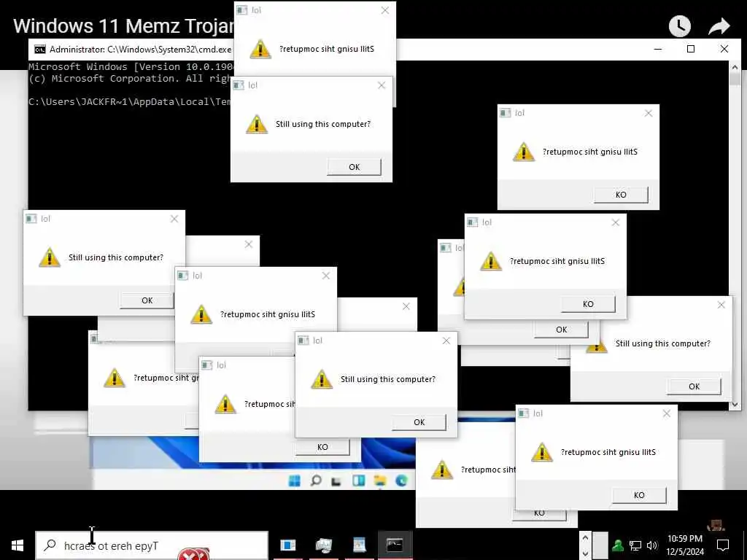Click the mirrored taskbar search box text
The image size is (747, 560).
coord(111,545)
